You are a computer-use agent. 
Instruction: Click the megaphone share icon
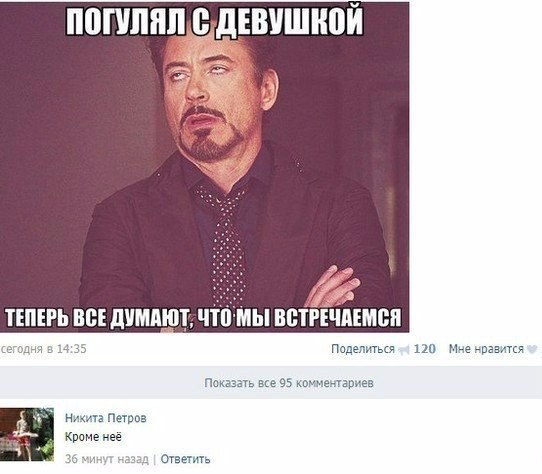(x=404, y=350)
